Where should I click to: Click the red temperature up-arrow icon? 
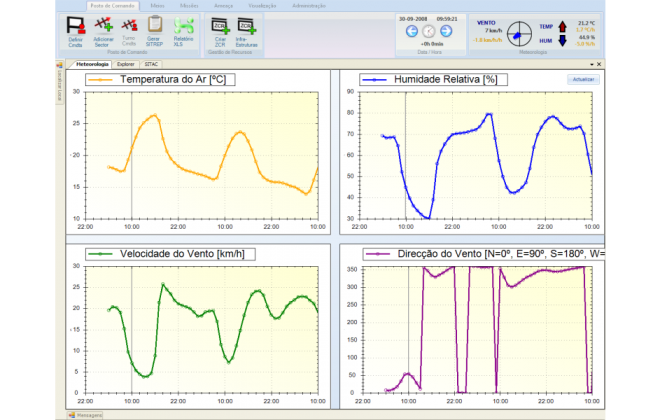pyautogui.click(x=562, y=27)
